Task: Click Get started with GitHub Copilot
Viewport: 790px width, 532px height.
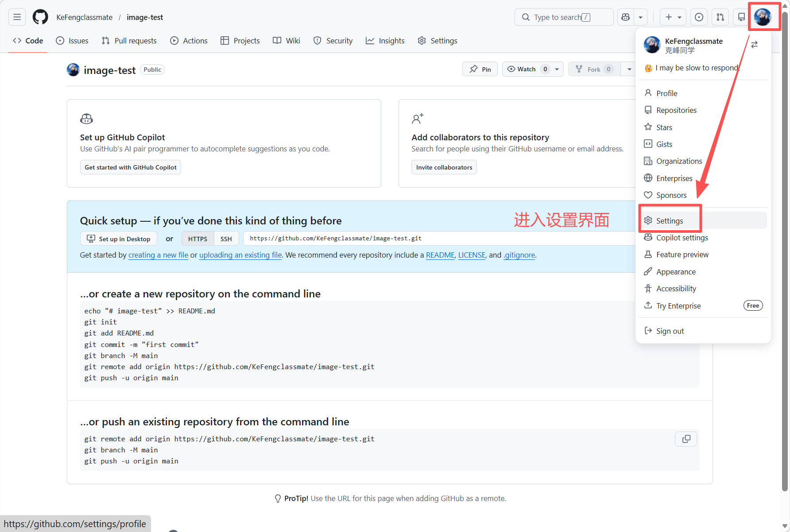Action: pyautogui.click(x=131, y=167)
